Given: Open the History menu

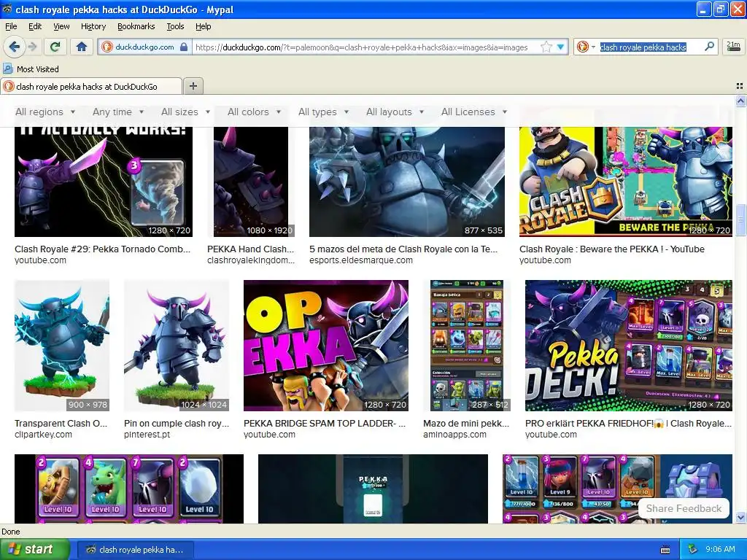Looking at the screenshot, I should pyautogui.click(x=93, y=26).
